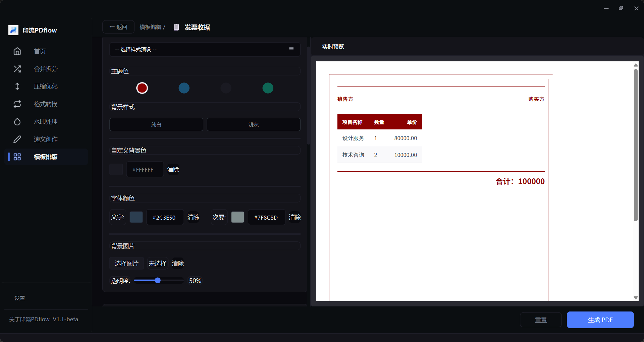The image size is (644, 342).
Task: Click the 单价 table header
Action: (x=412, y=122)
